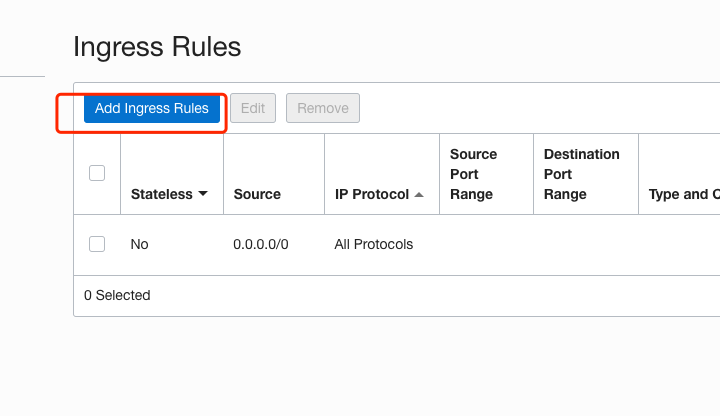
Task: Click the 0.0.0.0/0 source cell
Action: [261, 244]
